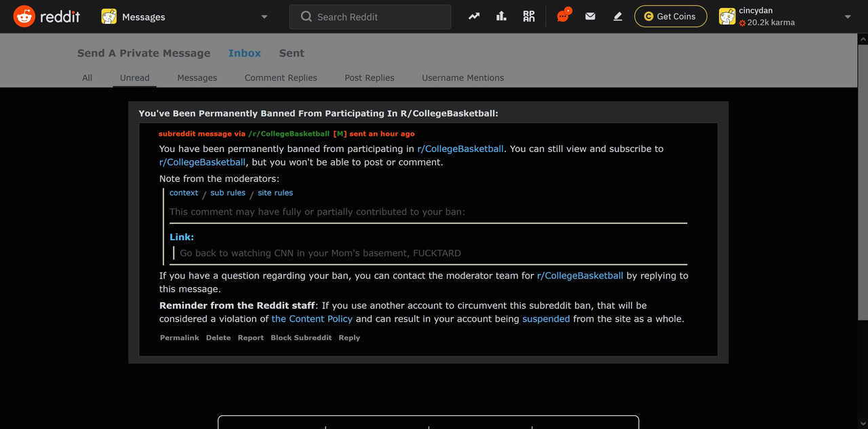
Task: Select the Unread filter tab
Action: (x=135, y=77)
